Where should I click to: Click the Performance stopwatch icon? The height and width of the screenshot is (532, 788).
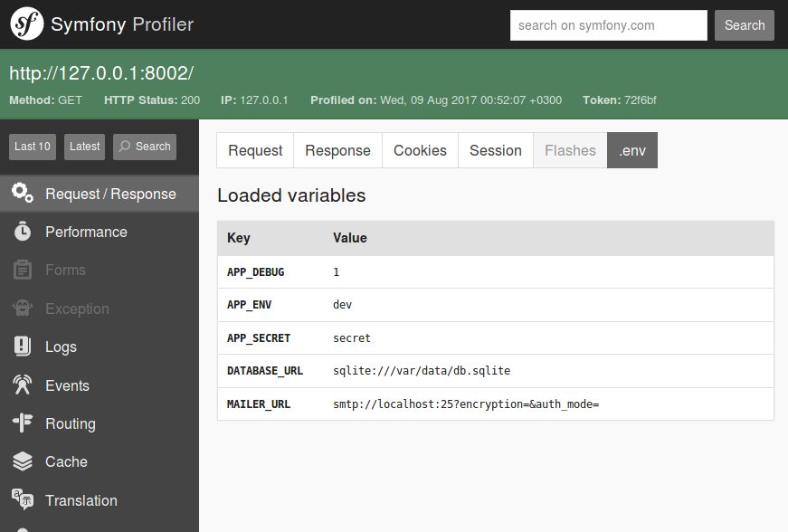point(23,232)
